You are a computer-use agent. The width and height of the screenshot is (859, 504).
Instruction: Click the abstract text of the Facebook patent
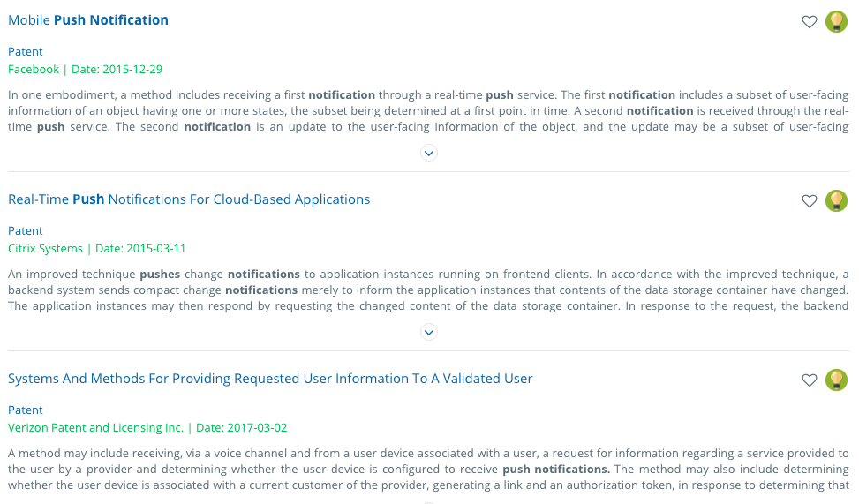pos(428,111)
